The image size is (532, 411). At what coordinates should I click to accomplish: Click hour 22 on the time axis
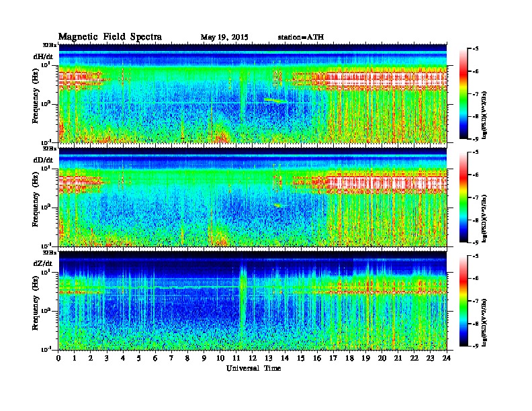pos(414,358)
